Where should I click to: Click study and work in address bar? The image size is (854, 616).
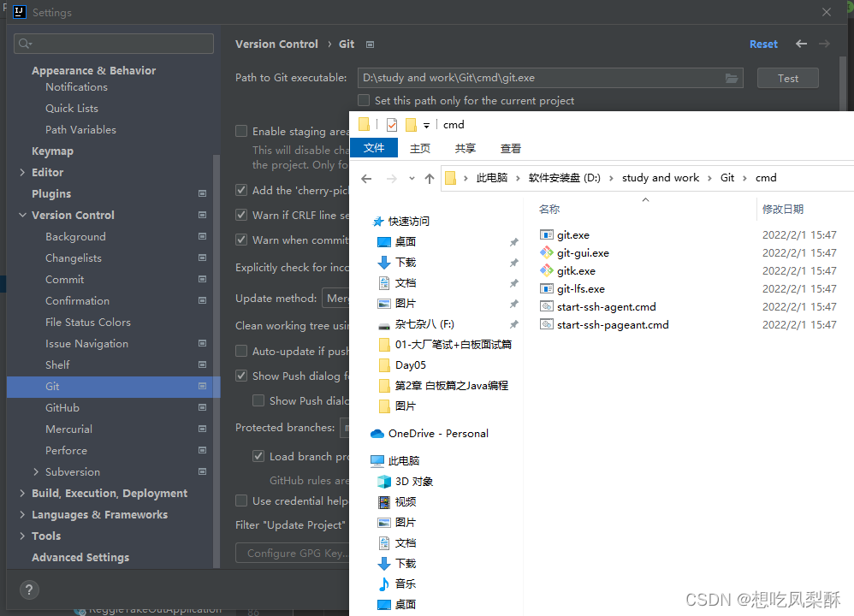(660, 178)
